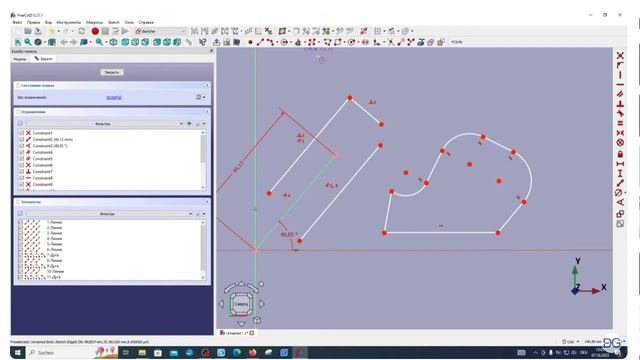640x360 pixels.
Task: Open the Windows Start menu
Action: (18, 352)
